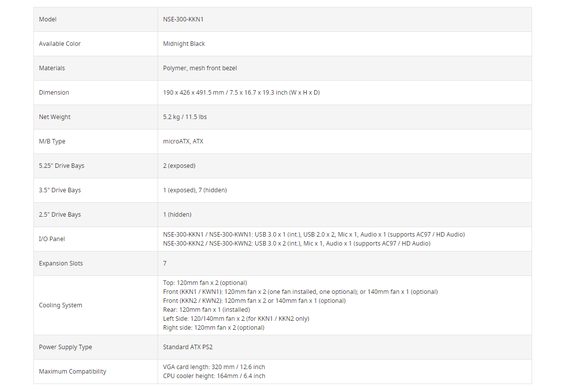Select the NSE-300-KKN1 model value

coord(183,19)
